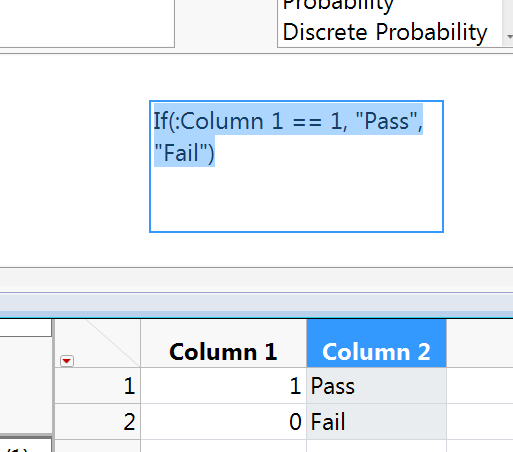Select row number 1 in the data table
Viewport: 513px width, 452px height.
coord(98,386)
